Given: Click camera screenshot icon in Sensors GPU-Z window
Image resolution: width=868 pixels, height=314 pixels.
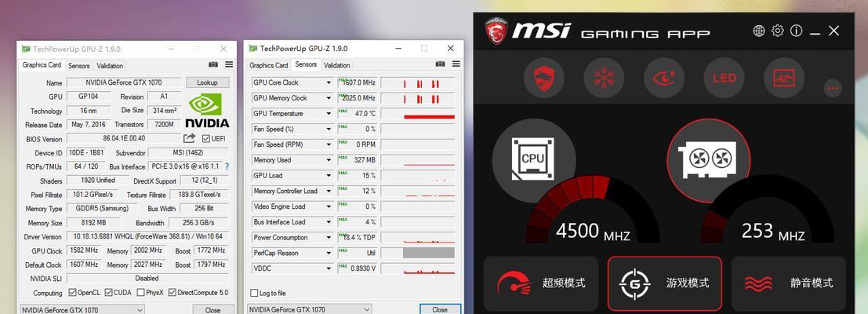Looking at the screenshot, I should pos(440,64).
